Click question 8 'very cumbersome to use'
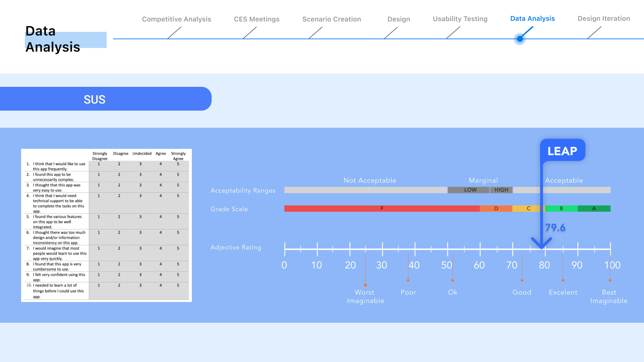Image resolution: width=644 pixels, height=362 pixels. 57,266
